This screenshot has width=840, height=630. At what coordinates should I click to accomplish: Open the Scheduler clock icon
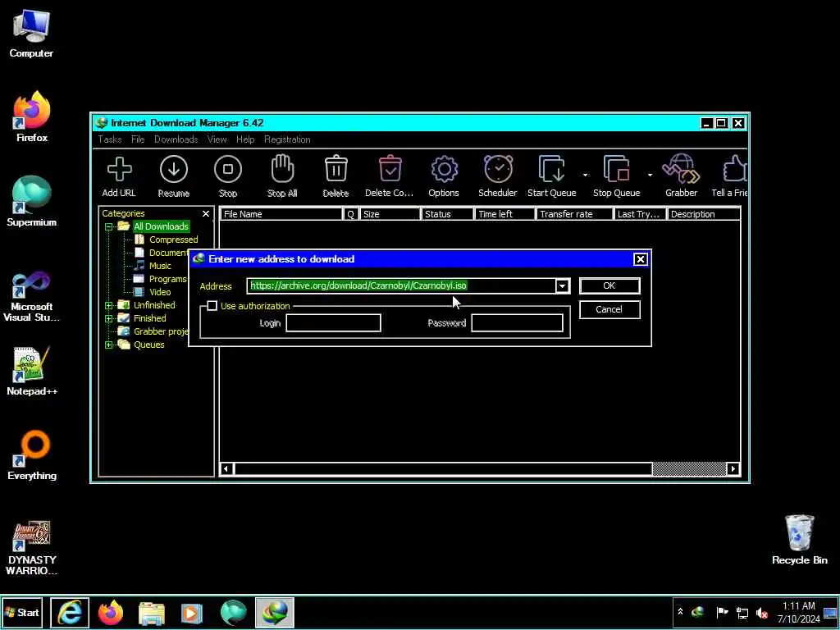click(498, 169)
